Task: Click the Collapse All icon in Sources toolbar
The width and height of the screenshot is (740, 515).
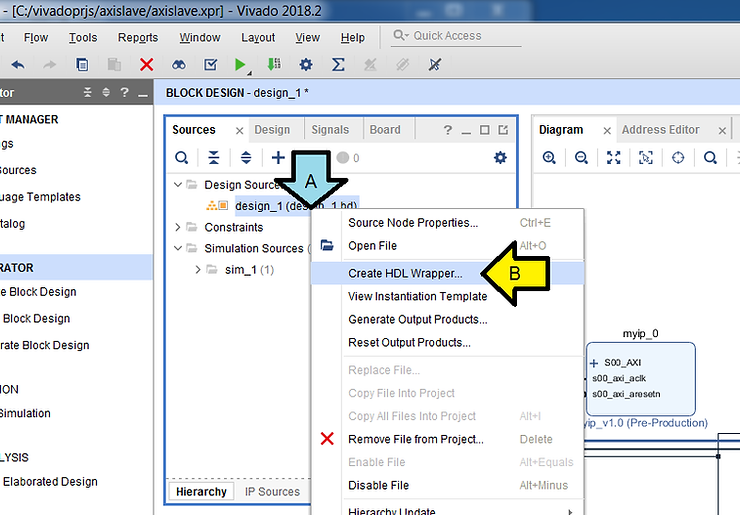Action: 214,158
